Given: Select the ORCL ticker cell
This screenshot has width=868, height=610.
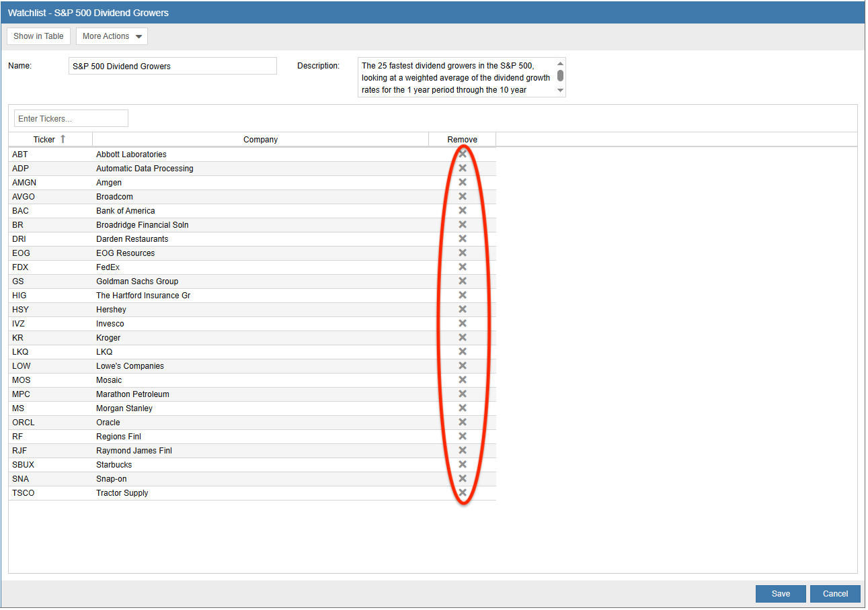Looking at the screenshot, I should click(x=50, y=422).
